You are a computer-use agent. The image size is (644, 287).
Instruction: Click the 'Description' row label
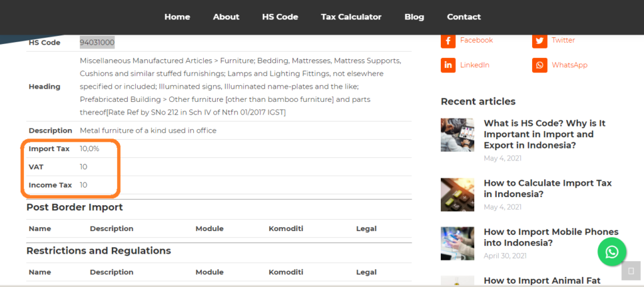point(50,131)
